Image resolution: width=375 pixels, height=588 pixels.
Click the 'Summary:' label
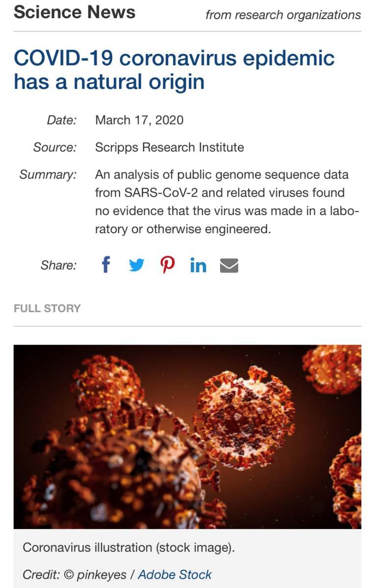48,175
